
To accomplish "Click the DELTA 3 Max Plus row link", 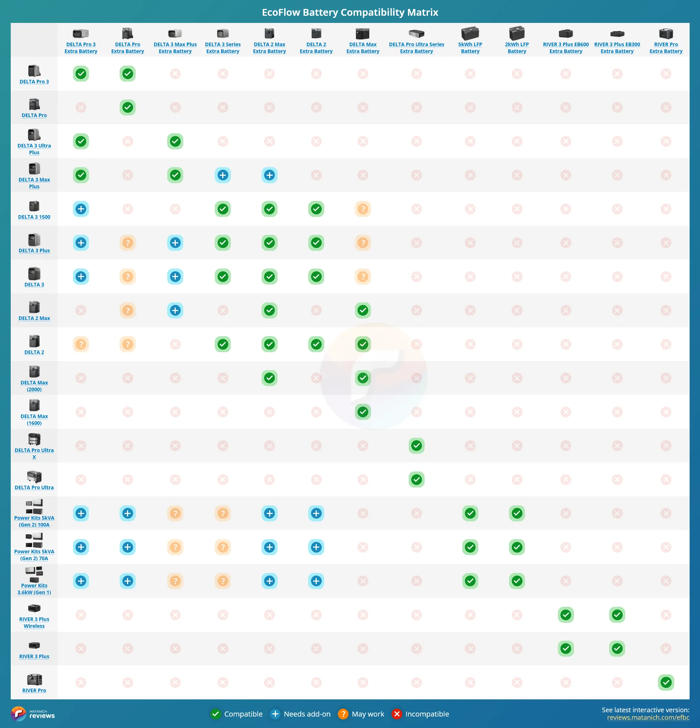I will (34, 183).
